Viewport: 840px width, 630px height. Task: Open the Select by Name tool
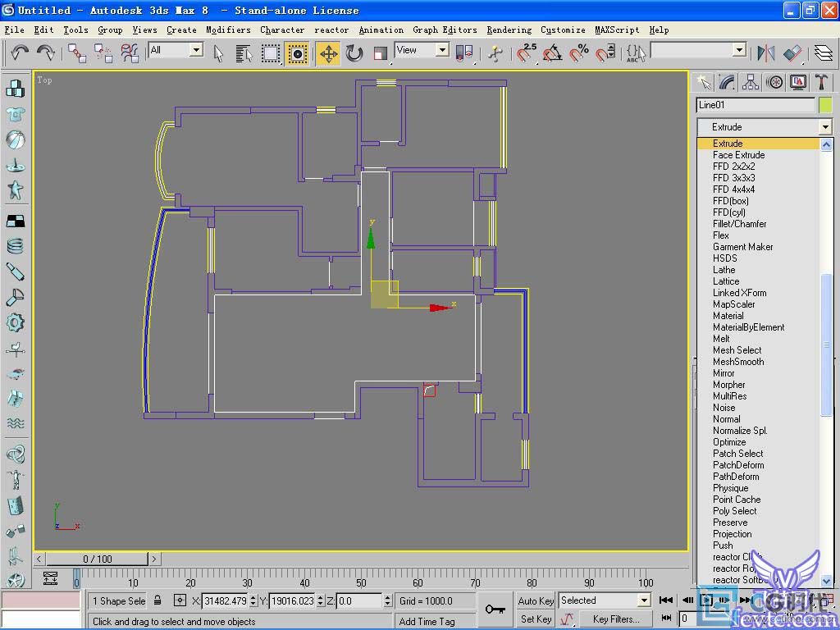click(x=244, y=53)
